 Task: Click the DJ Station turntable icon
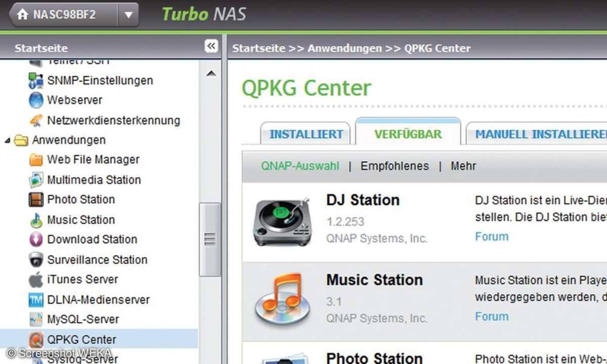(282, 221)
